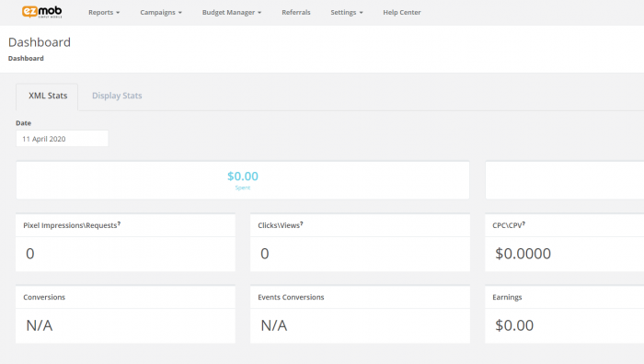Click the Dashboard breadcrumb
Screen dimensions: 644x364
tap(26, 58)
